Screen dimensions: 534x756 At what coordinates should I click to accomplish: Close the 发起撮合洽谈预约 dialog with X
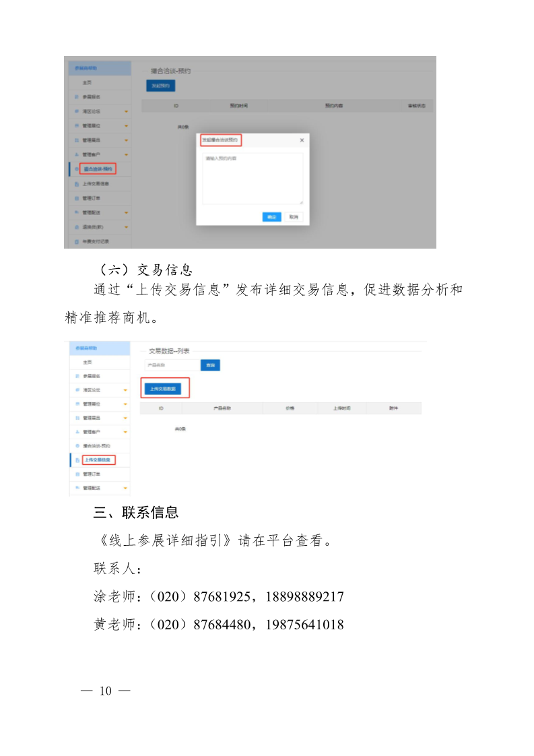click(302, 140)
